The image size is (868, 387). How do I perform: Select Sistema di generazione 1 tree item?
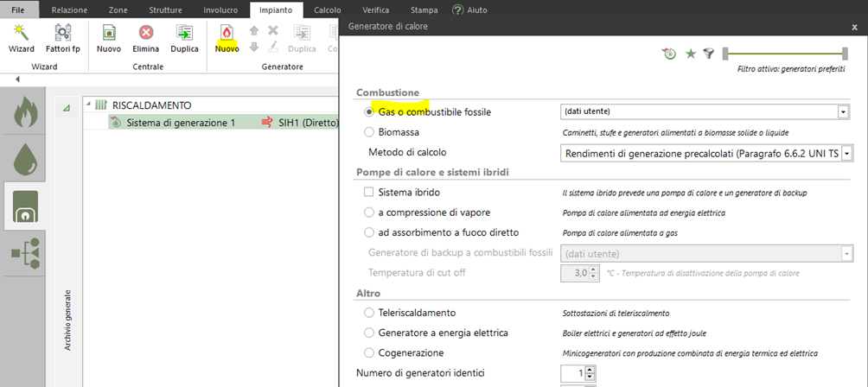click(181, 123)
